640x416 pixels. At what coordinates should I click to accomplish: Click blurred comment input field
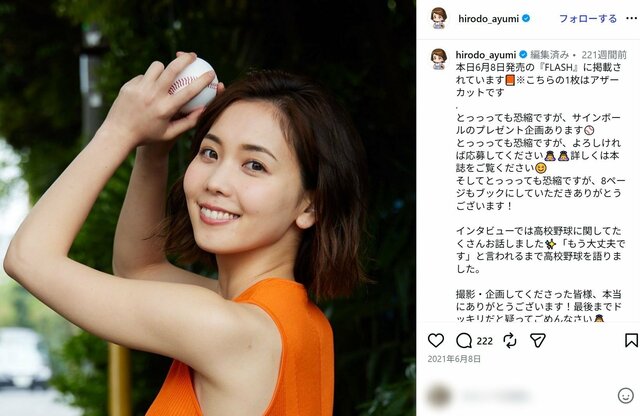point(531,395)
